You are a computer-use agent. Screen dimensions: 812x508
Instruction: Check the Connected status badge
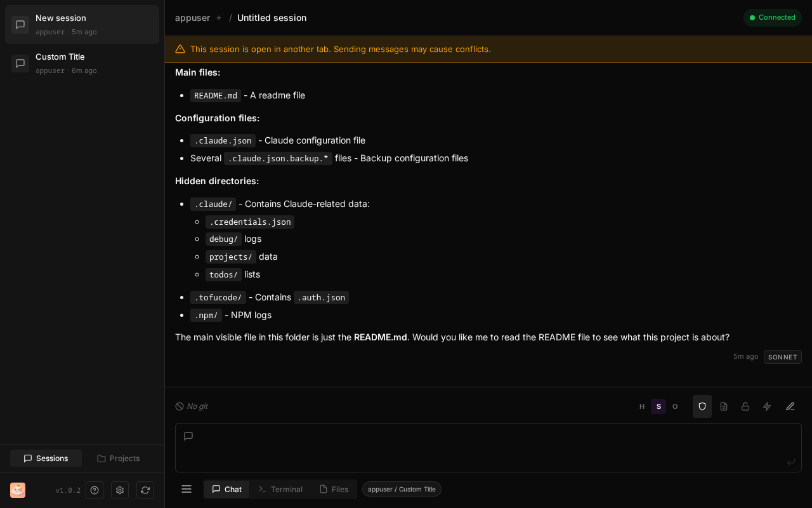773,18
